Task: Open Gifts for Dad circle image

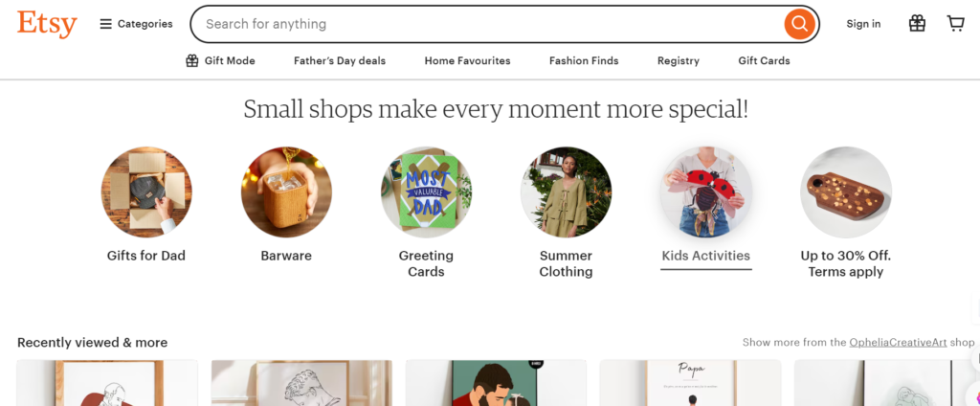Action: (146, 192)
